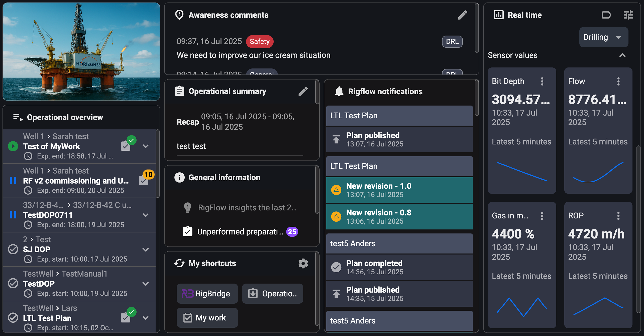Expand details for SJ DOP item
This screenshot has height=336, width=644.
tap(146, 249)
